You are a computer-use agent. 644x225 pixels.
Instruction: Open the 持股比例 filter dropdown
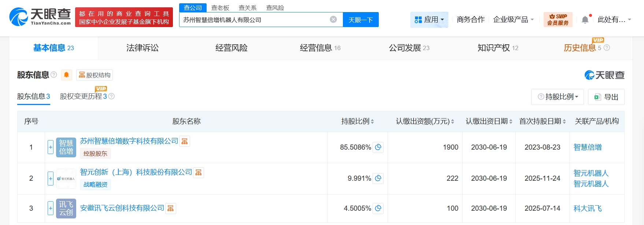coord(558,97)
